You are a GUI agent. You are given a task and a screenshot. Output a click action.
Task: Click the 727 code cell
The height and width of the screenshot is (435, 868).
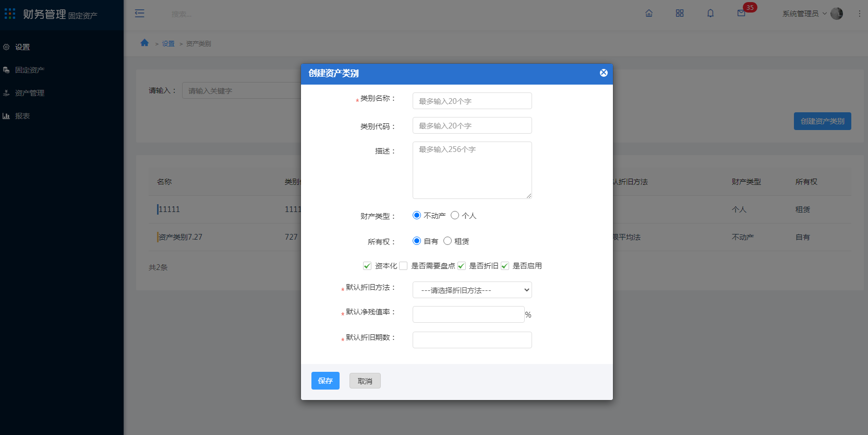tap(291, 237)
